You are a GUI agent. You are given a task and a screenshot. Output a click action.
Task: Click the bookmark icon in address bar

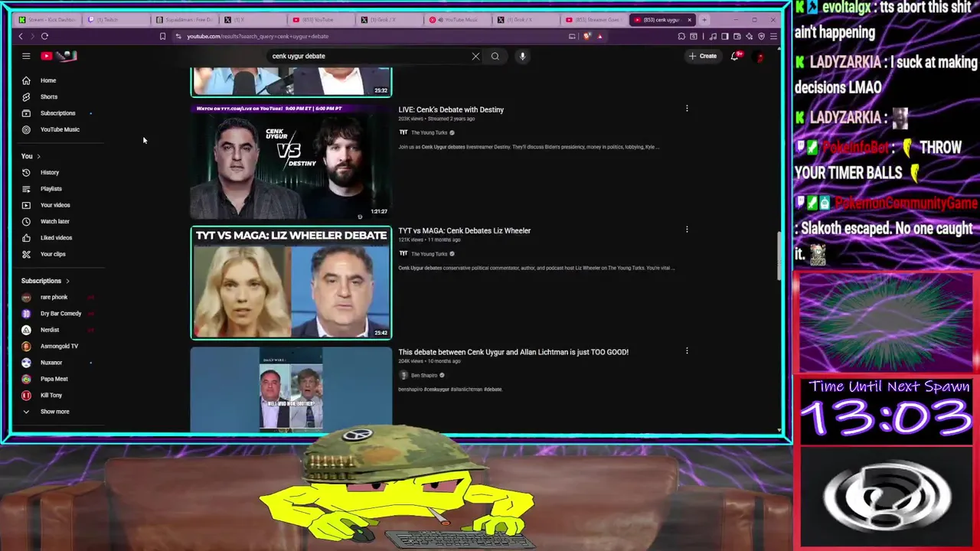coord(162,36)
